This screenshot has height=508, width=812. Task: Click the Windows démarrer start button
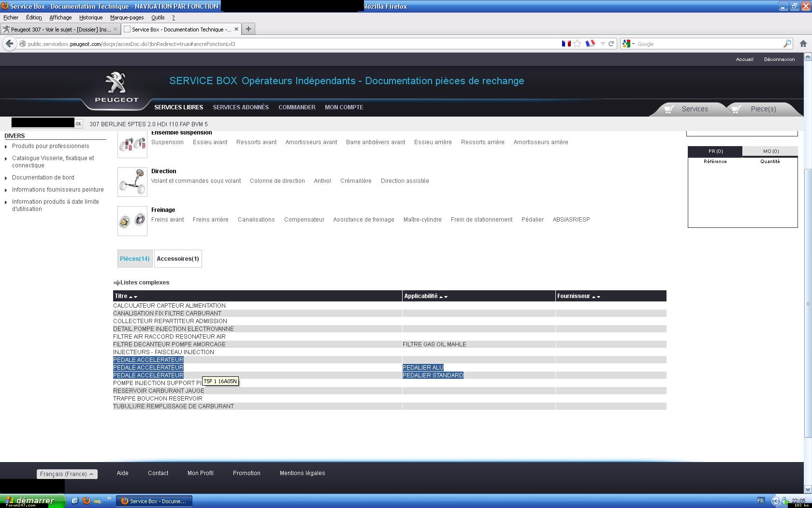[x=33, y=501]
